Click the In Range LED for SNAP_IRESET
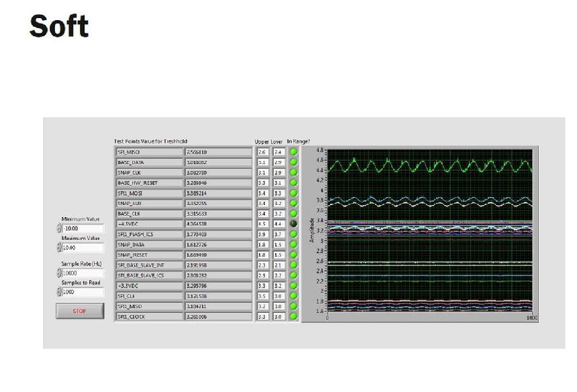Screen dimensions: 577x392 point(293,254)
